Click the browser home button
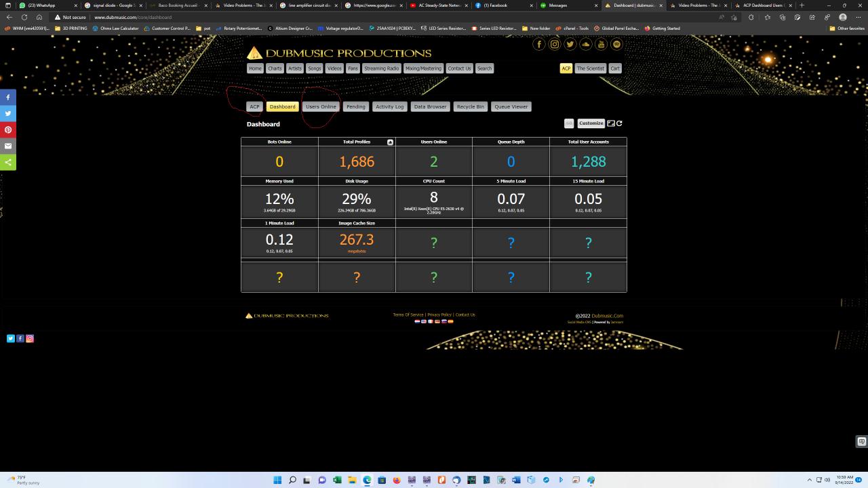This screenshot has height=488, width=868. (x=39, y=17)
